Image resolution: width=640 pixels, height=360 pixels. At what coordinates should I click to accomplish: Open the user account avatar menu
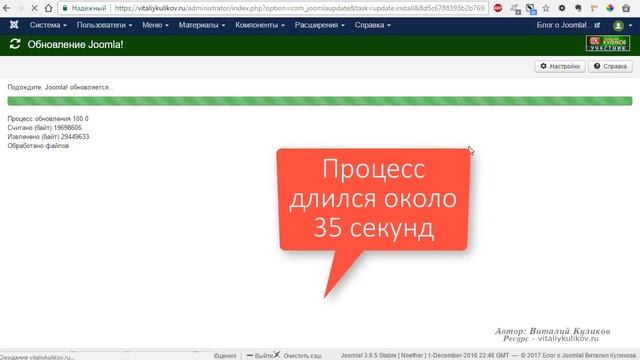(x=618, y=25)
